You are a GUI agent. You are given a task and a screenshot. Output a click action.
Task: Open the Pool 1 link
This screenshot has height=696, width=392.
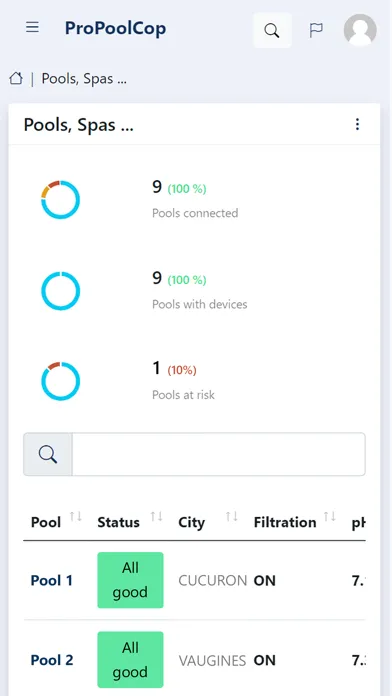pyautogui.click(x=51, y=581)
